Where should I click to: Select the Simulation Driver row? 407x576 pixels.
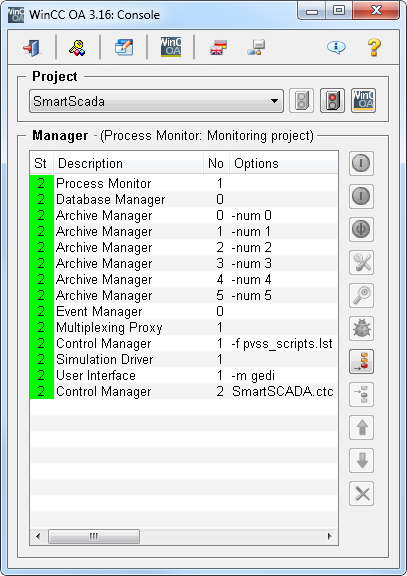pyautogui.click(x=184, y=359)
